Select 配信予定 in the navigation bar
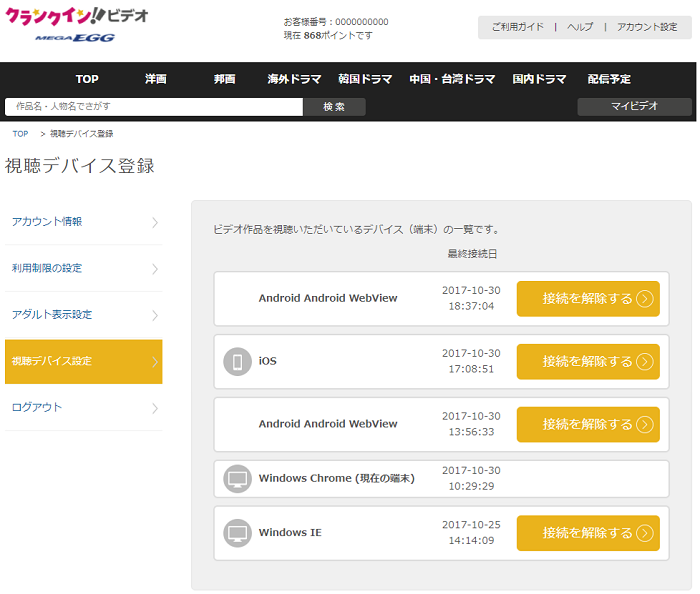Viewport: 700px width, 594px height. coord(609,79)
